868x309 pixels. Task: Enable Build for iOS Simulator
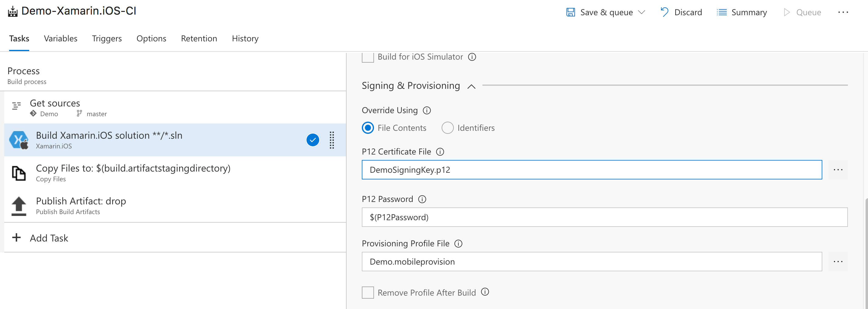tap(368, 57)
